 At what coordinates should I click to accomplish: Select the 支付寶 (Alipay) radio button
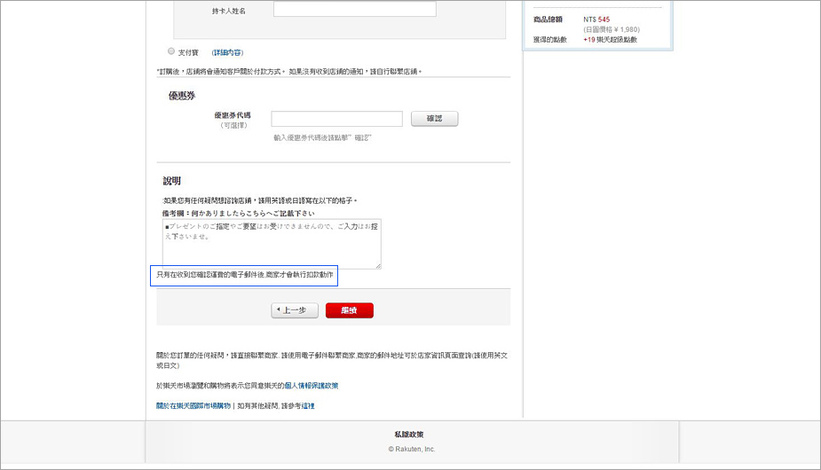171,51
